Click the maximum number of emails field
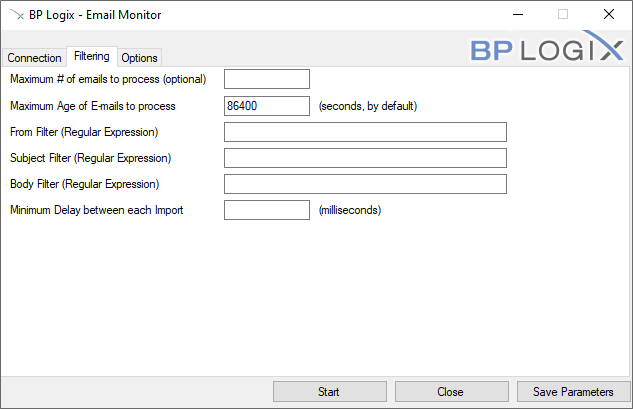The image size is (633, 409). click(x=267, y=79)
